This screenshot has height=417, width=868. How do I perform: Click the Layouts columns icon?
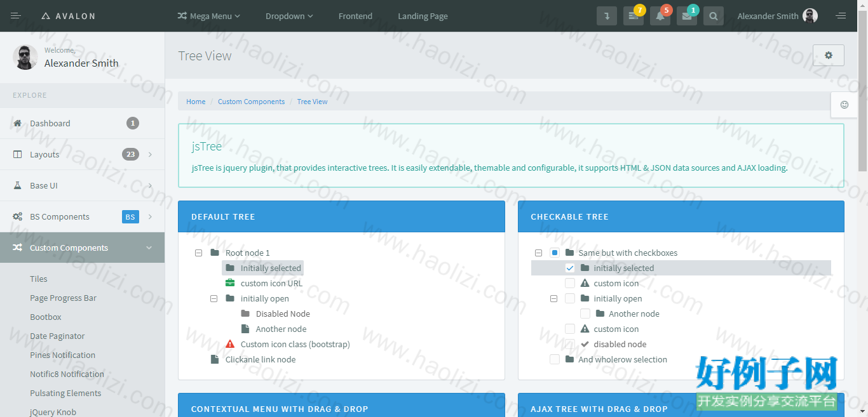(18, 154)
